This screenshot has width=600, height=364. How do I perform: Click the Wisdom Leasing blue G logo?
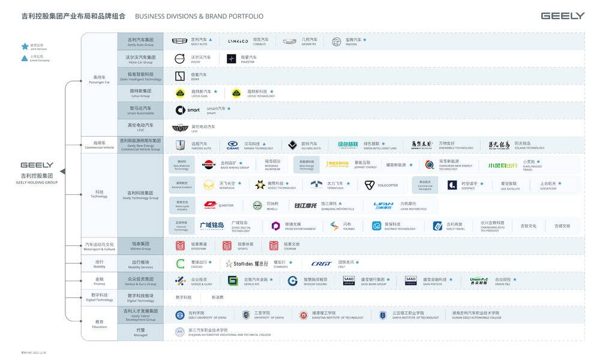293,281
